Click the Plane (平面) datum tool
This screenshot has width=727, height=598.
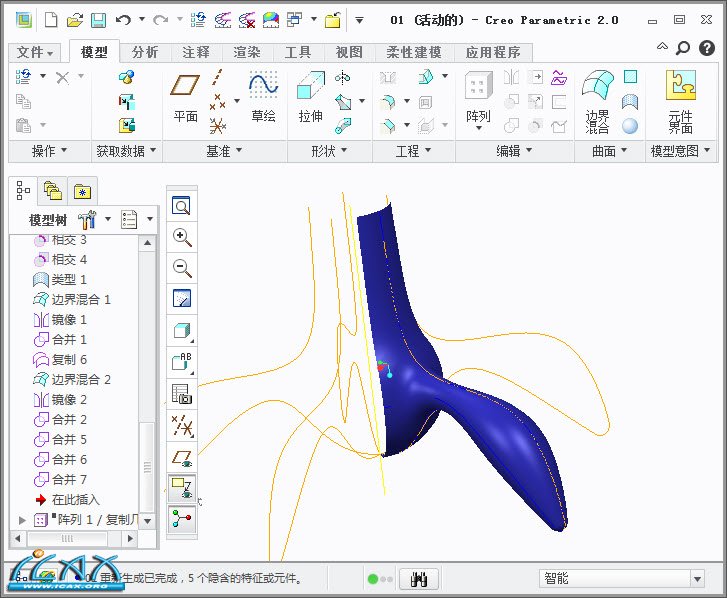[186, 98]
